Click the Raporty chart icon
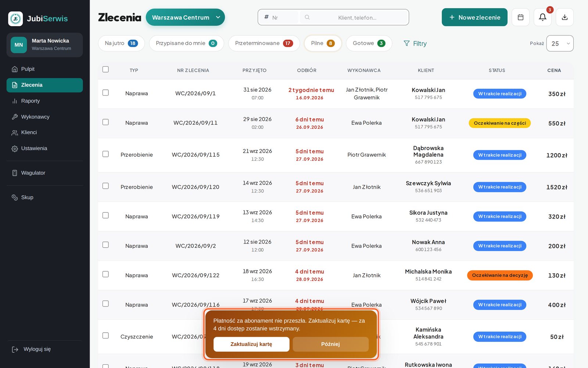 [15, 101]
